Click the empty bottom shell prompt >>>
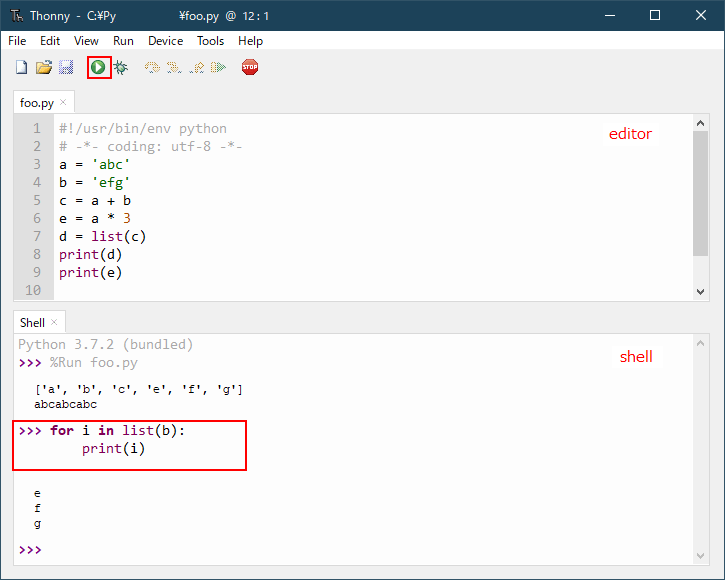Image resolution: width=725 pixels, height=580 pixels. (30, 549)
